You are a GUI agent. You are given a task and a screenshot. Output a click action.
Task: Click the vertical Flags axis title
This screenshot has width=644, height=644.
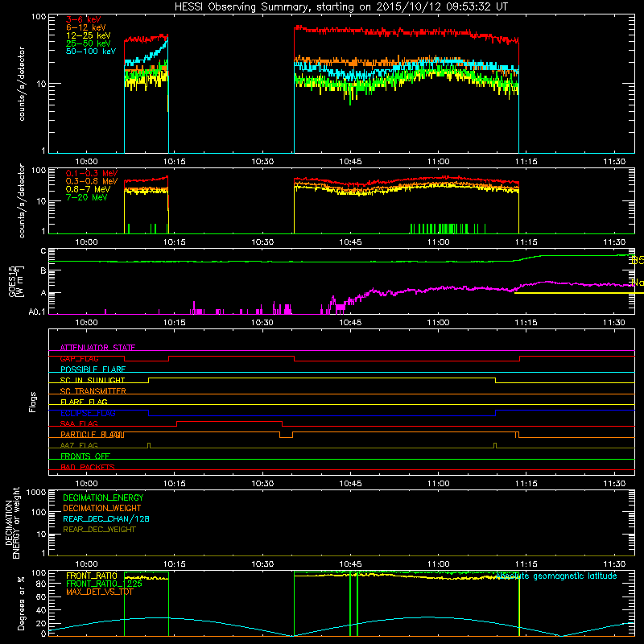(33, 402)
